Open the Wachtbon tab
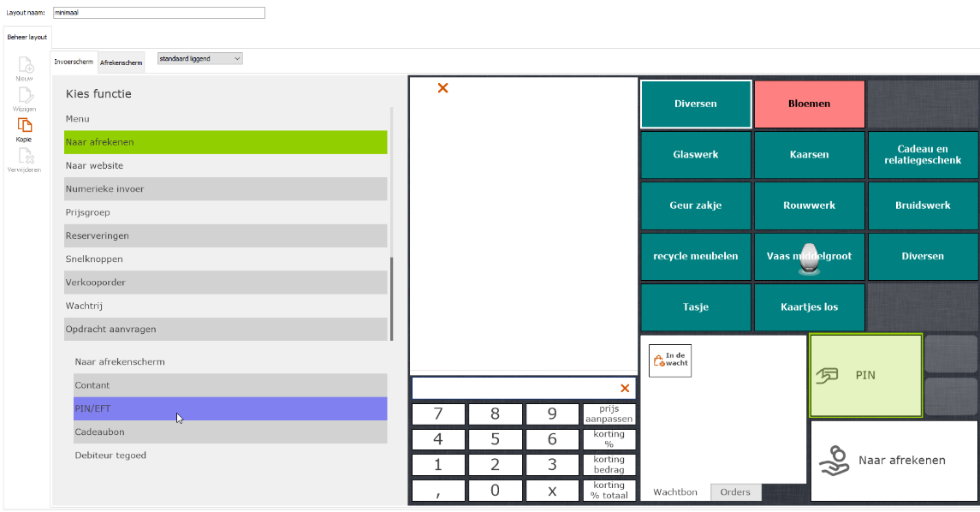The image size is (980, 512). click(x=675, y=492)
